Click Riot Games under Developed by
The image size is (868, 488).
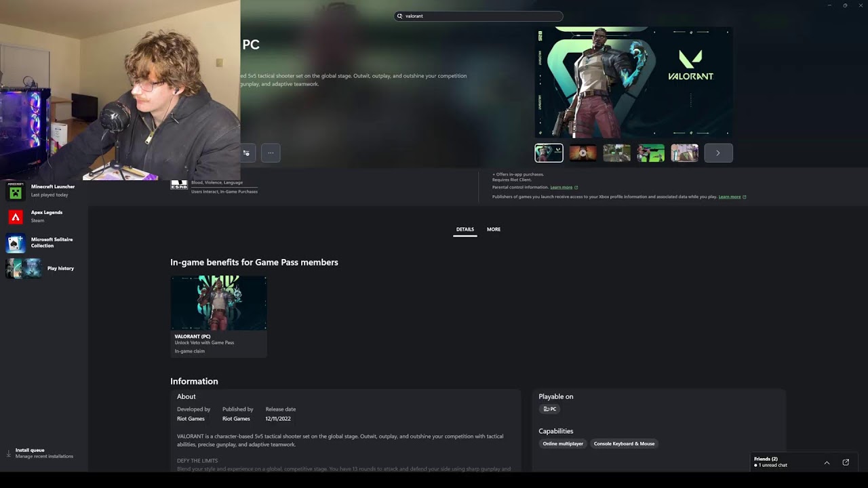(191, 419)
